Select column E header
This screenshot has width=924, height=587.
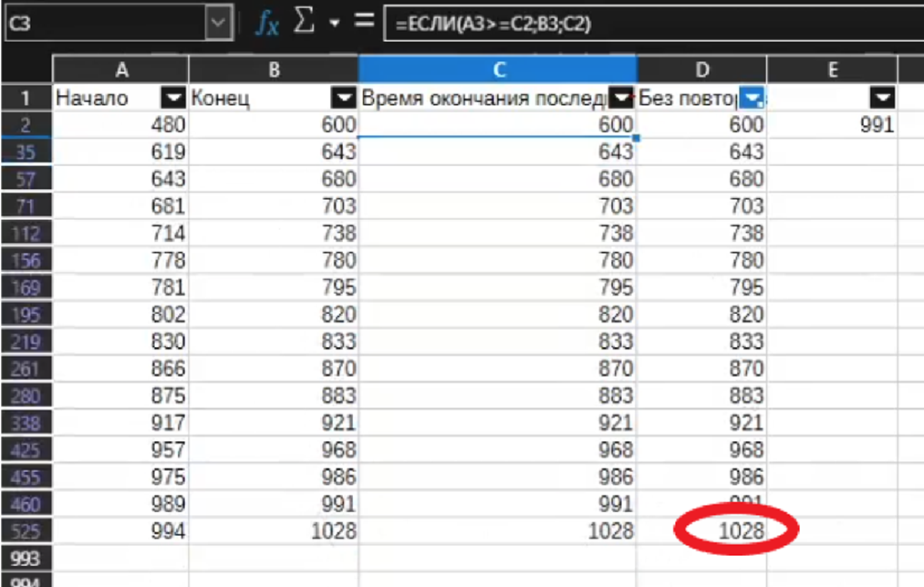pos(832,70)
